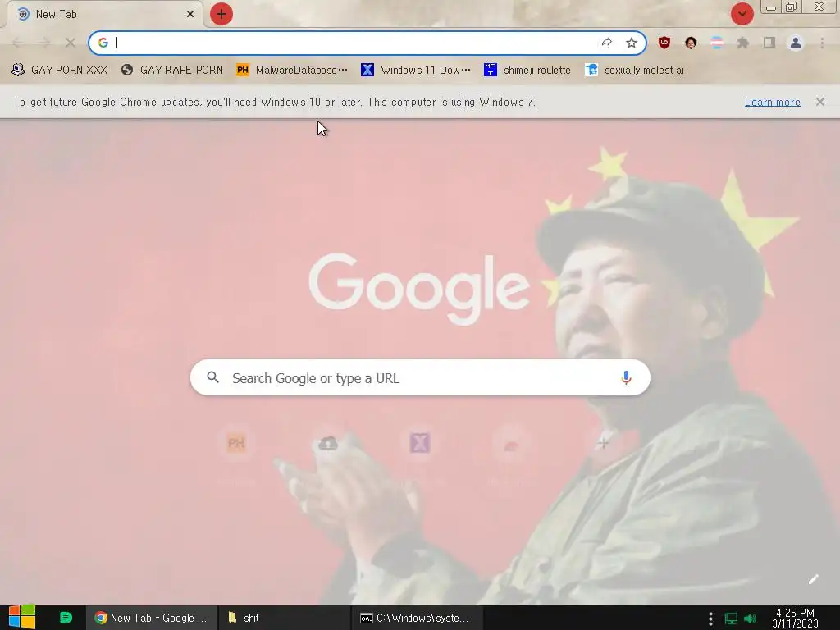840x630 pixels.
Task: Open the MalwareDatabase bookmark
Action: (x=292, y=71)
